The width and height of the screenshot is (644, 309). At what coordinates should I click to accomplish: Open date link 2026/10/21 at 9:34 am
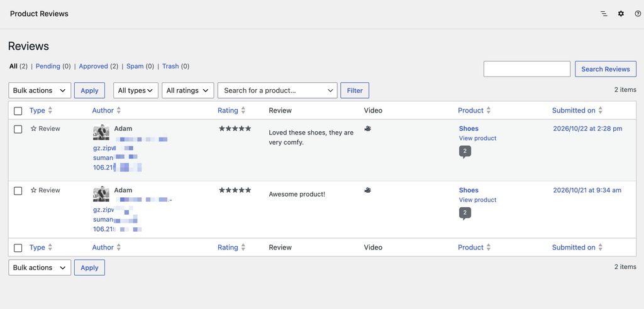pos(587,190)
